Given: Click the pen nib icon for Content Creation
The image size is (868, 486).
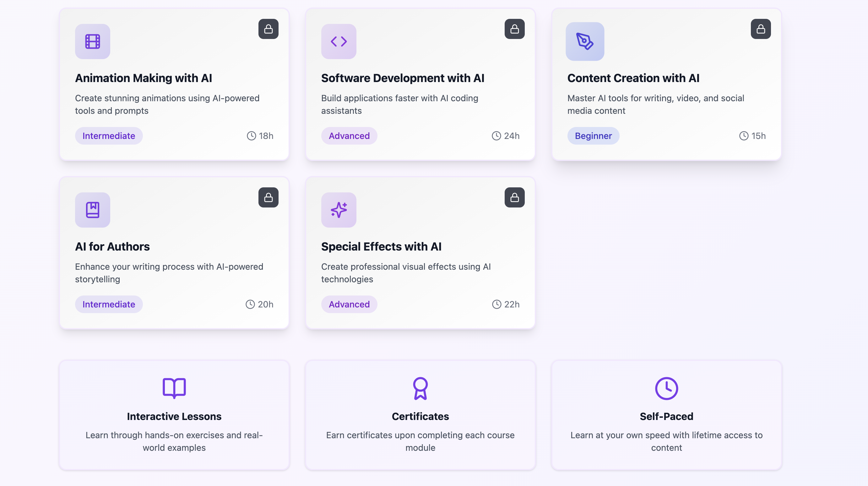Looking at the screenshot, I should pyautogui.click(x=585, y=41).
